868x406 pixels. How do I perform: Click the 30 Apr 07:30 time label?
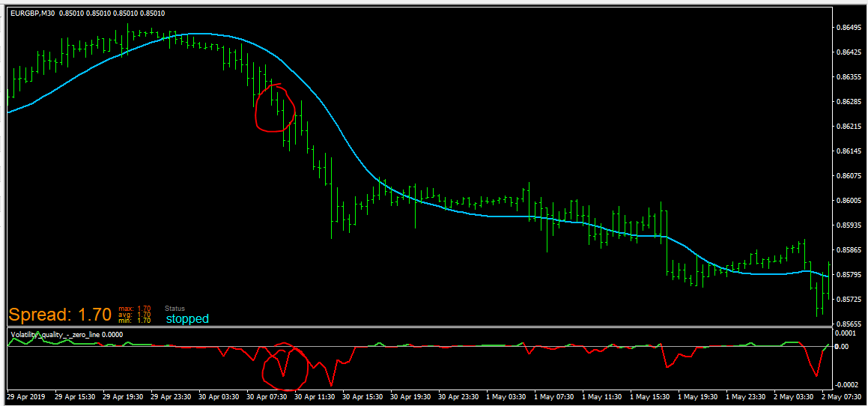(x=267, y=397)
